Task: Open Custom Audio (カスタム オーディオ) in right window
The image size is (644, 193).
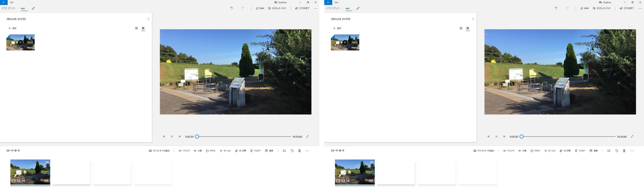Action: [x=601, y=8]
